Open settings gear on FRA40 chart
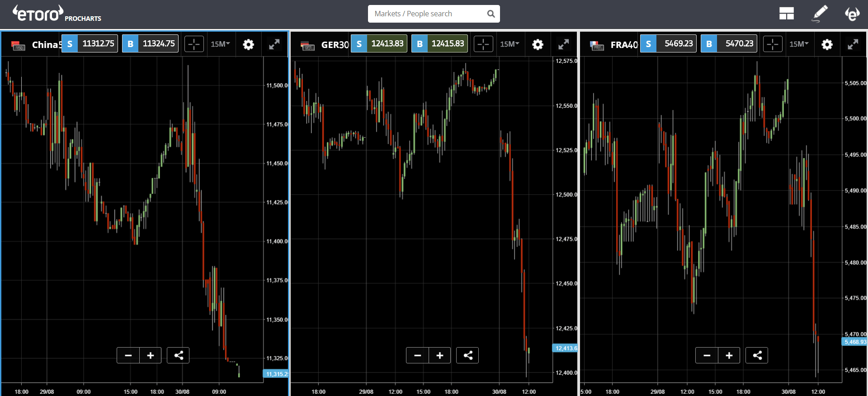 (x=827, y=44)
